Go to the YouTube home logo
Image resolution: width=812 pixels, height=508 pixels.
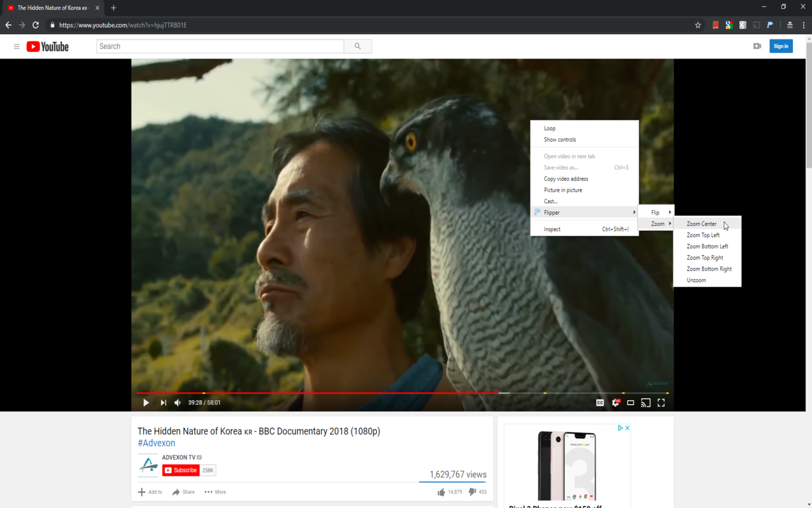pyautogui.click(x=48, y=46)
